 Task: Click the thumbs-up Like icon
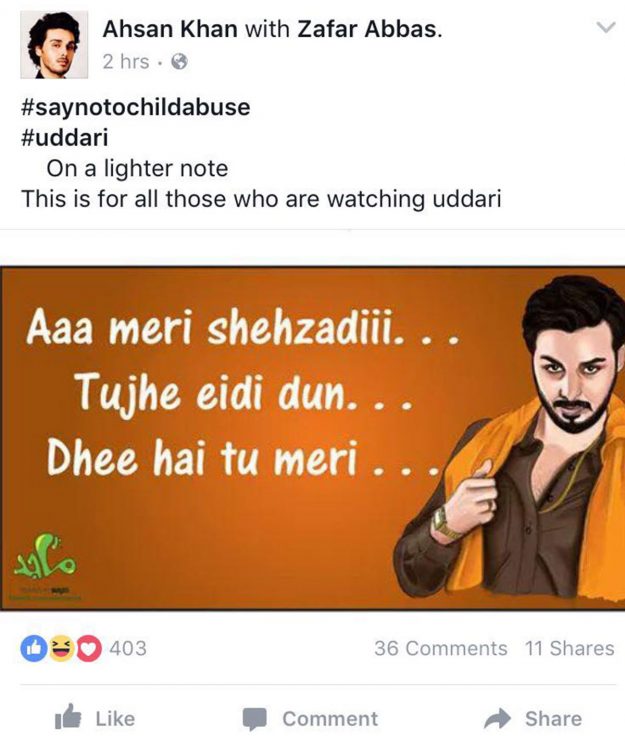pos(68,716)
